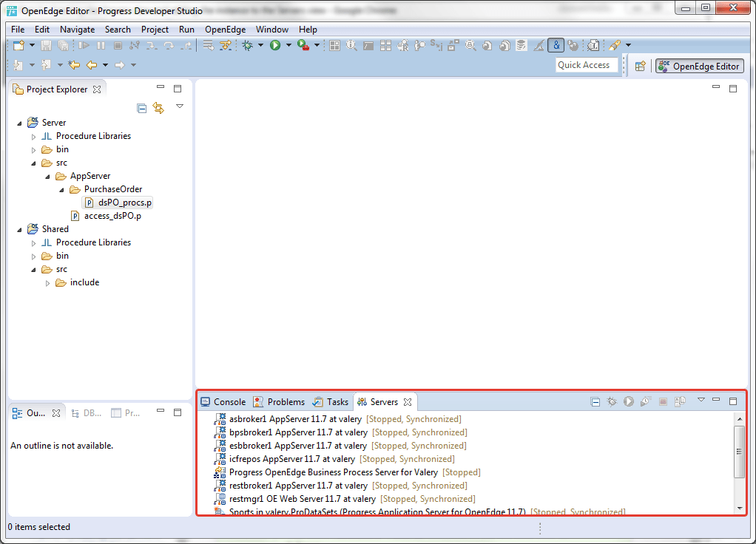The image size is (756, 544).
Task: Close the Servers tab
Action: [408, 402]
